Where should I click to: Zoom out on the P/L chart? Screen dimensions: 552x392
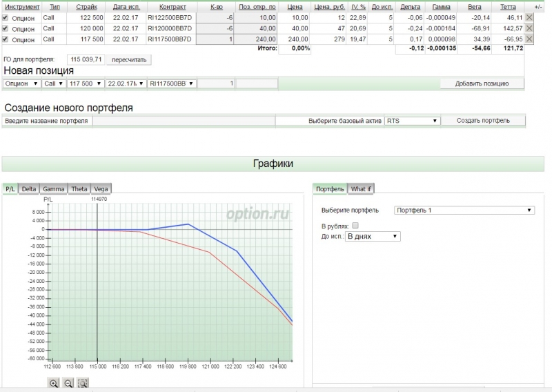(x=68, y=383)
